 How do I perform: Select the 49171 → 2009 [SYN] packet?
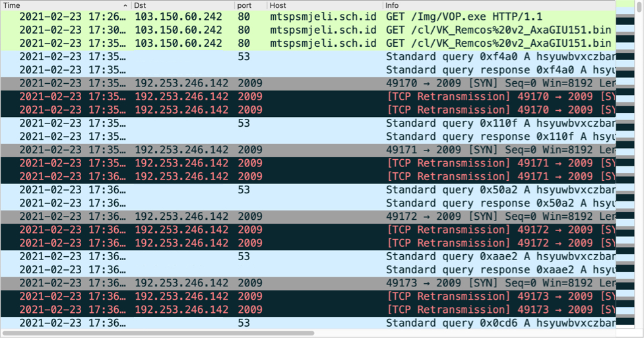coord(308,150)
